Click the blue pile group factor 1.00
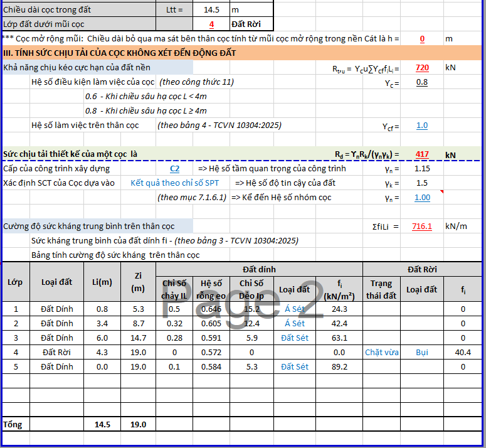486x448 pixels. pyautogui.click(x=422, y=198)
